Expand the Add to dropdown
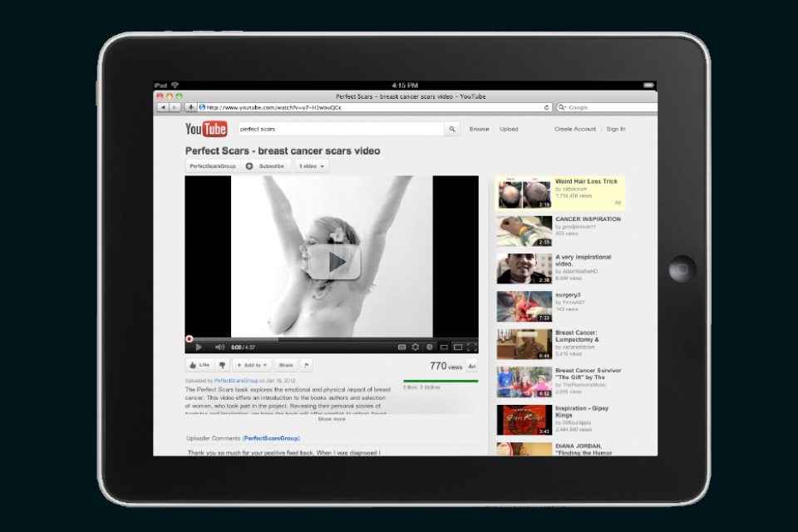Screen dimensions: 798x532 tap(252, 365)
